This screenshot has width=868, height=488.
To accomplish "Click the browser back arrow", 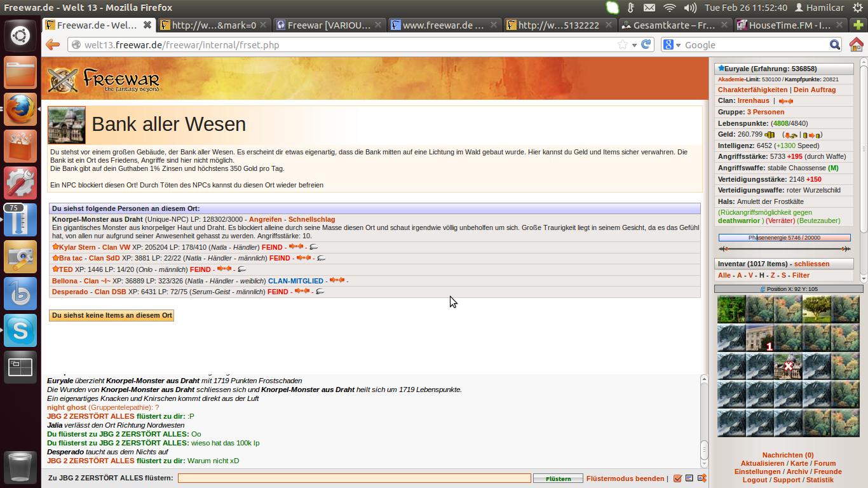I will (53, 44).
